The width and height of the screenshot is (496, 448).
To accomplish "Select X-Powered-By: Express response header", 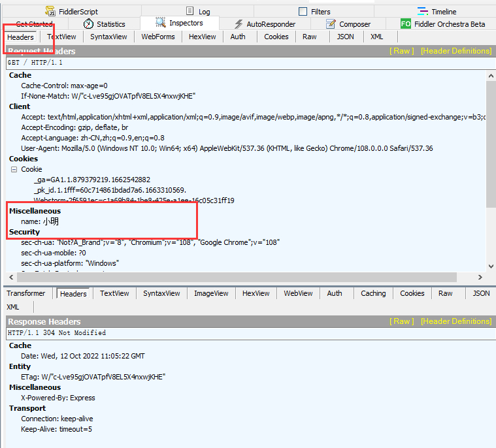I will 58,398.
